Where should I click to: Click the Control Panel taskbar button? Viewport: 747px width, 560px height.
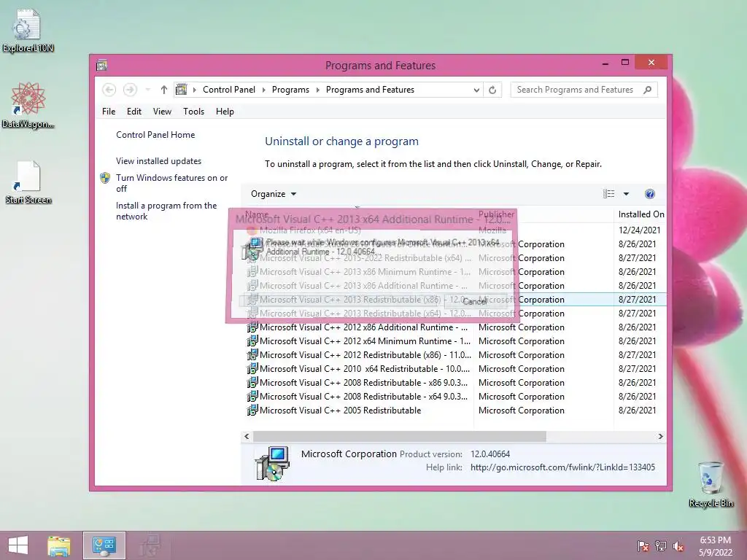click(x=104, y=545)
